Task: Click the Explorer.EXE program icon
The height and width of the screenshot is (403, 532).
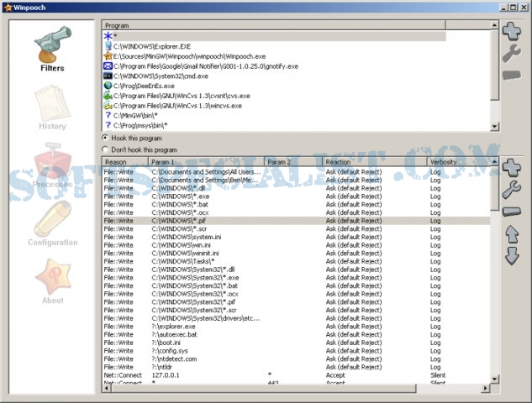Action: click(108, 46)
